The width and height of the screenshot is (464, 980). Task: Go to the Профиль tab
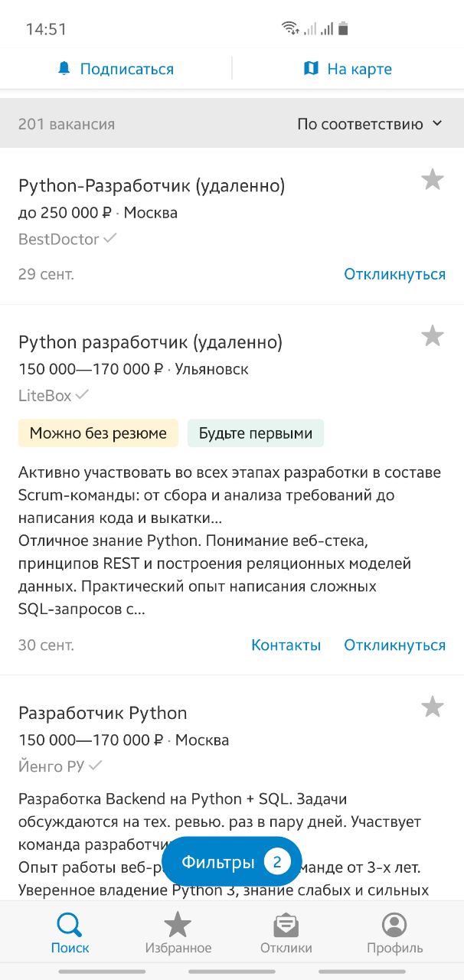[x=394, y=933]
